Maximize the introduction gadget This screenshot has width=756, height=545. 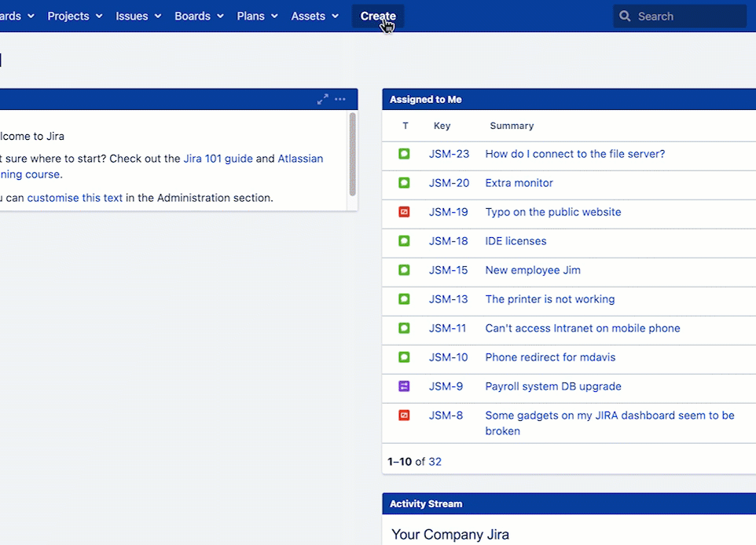(x=322, y=99)
